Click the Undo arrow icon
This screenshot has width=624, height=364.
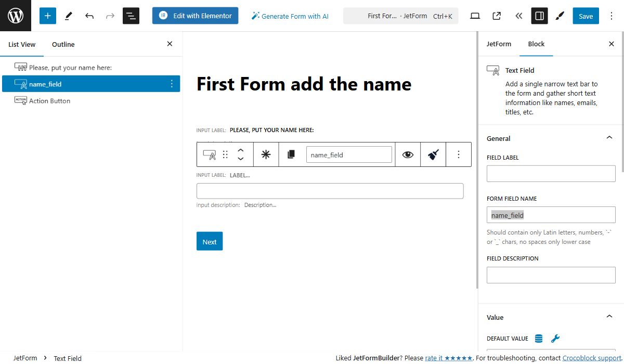(x=89, y=16)
